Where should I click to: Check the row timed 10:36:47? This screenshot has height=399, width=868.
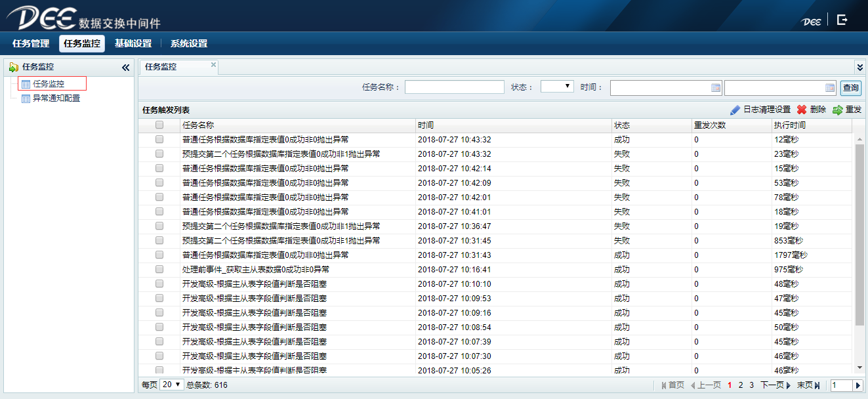pyautogui.click(x=159, y=226)
